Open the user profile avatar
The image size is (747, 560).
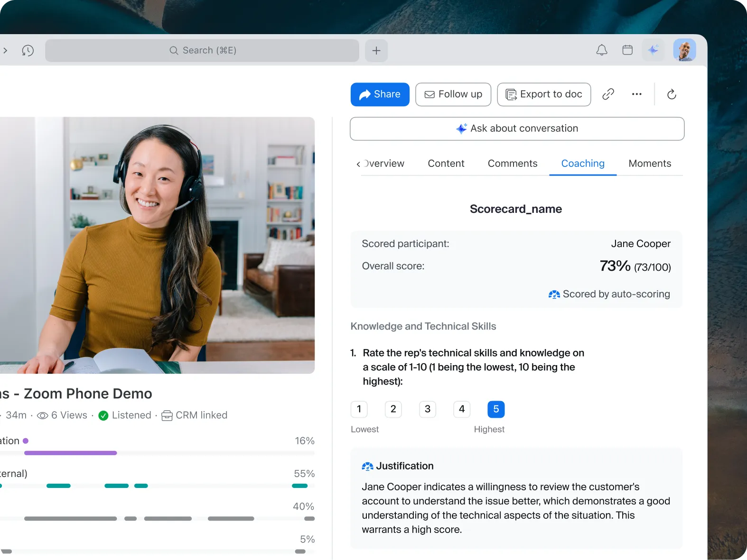tap(684, 50)
